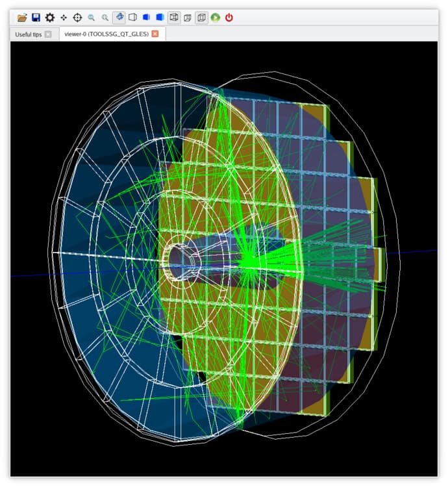The height and width of the screenshot is (487, 448).
Task: Click the 3D detector view canvas
Action: click(x=224, y=258)
